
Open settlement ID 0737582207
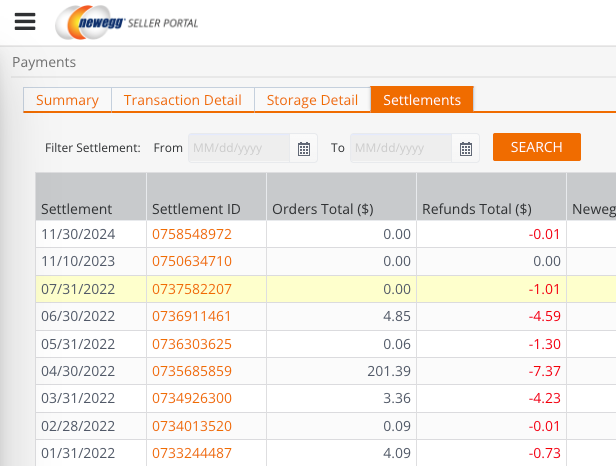click(192, 289)
